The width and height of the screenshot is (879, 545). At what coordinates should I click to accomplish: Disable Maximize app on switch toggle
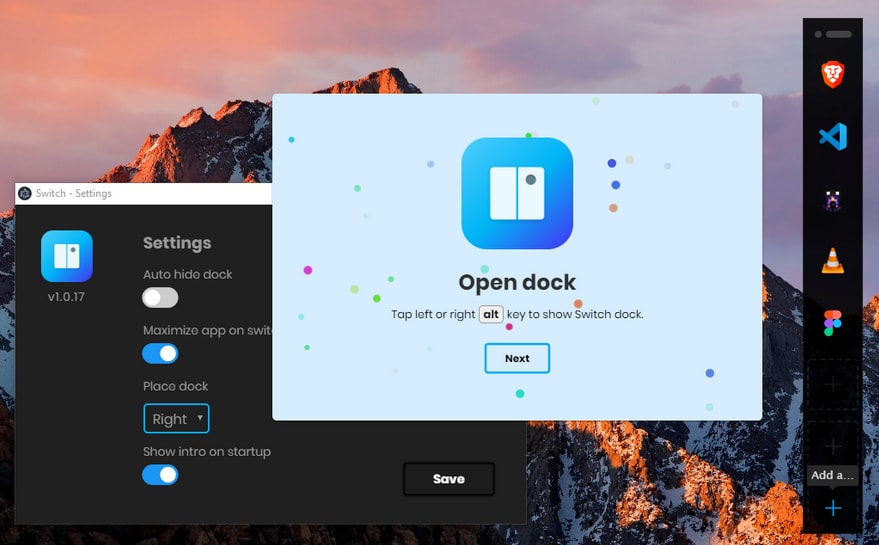point(160,354)
